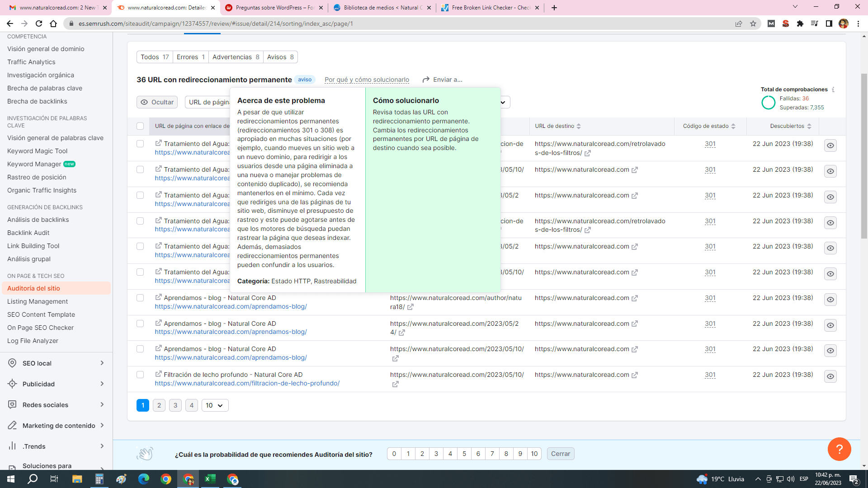
Task: Click the browser address bar URL field
Action: pos(398,23)
